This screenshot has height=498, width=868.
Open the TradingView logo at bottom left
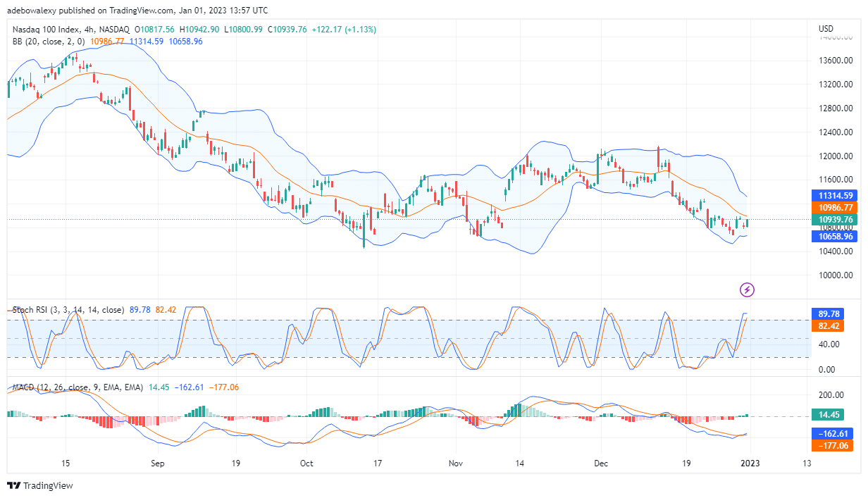pyautogui.click(x=40, y=485)
